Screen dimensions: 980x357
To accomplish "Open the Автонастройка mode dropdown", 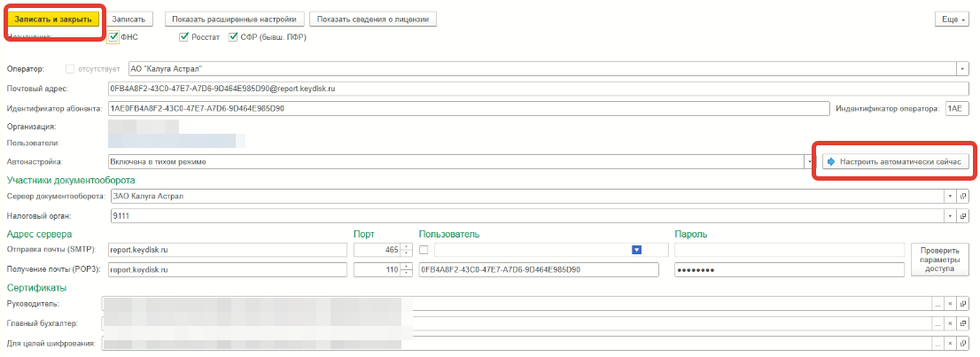I will pyautogui.click(x=809, y=162).
